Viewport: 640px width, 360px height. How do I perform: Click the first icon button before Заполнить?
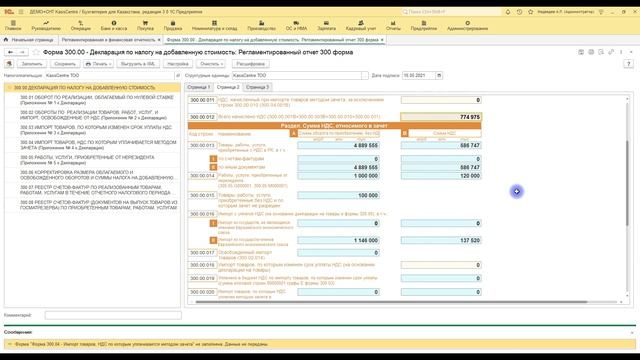[9, 64]
